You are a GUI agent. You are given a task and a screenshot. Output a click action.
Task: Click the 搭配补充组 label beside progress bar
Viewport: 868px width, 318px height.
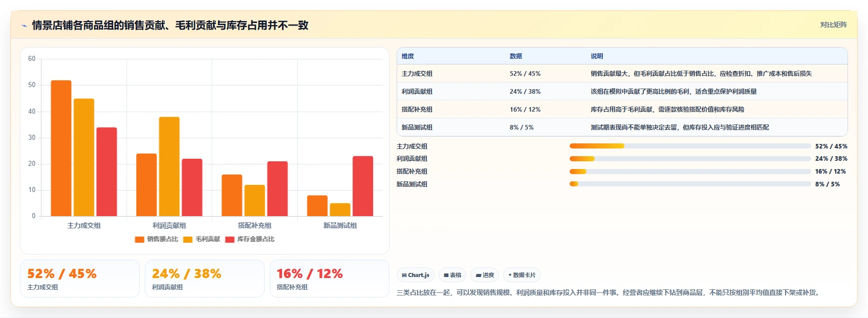tap(412, 172)
